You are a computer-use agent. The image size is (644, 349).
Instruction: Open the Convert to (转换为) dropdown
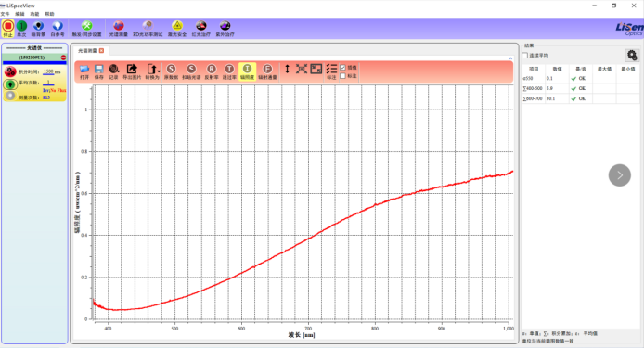tap(152, 71)
